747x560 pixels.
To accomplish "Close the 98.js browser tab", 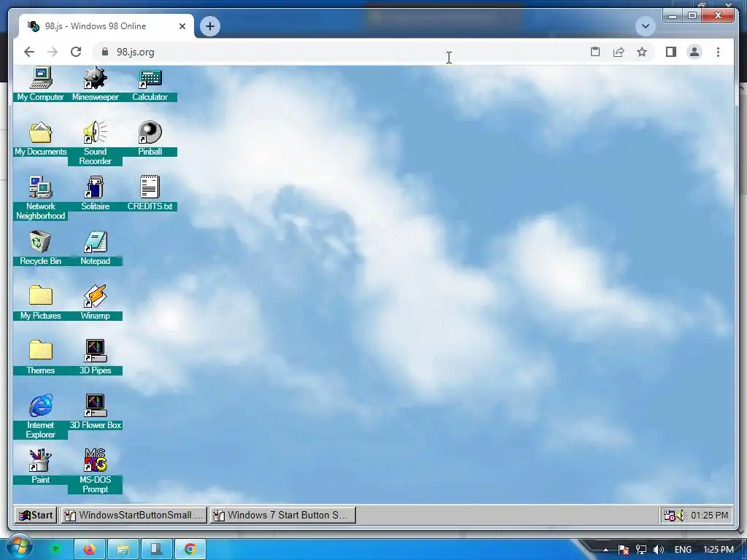I will tap(182, 26).
